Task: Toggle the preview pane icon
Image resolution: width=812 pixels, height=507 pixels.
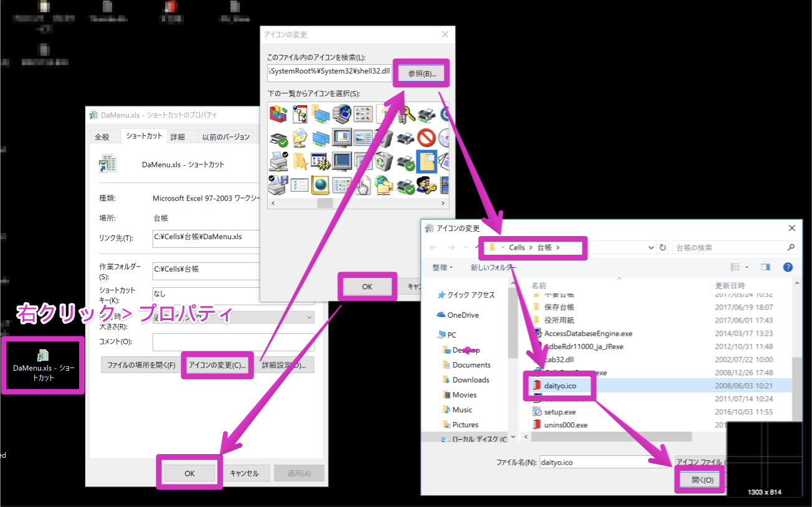Action: pos(765,267)
